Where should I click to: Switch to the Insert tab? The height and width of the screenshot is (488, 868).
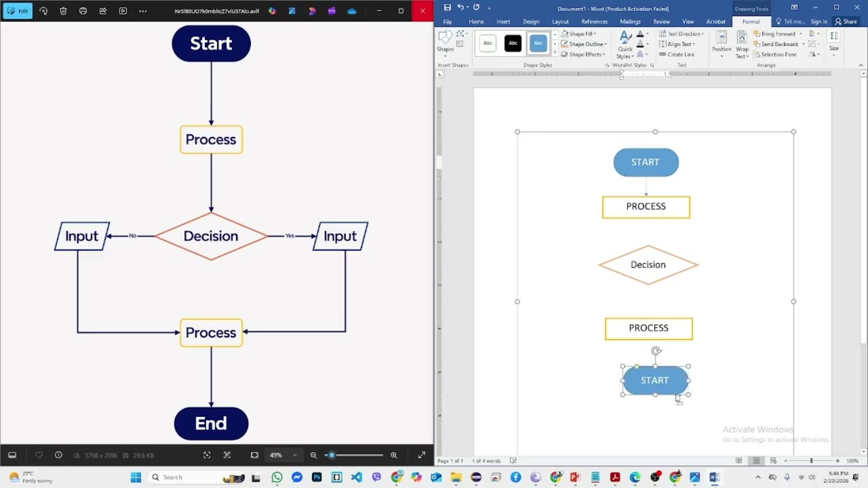click(x=503, y=22)
